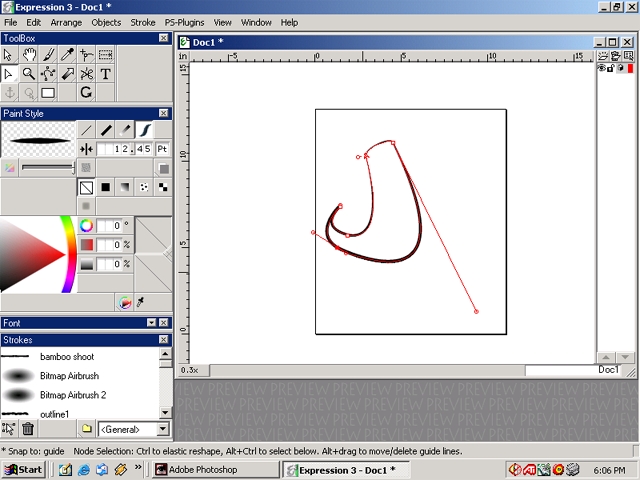Click the saturation percent value field
This screenshot has width=640, height=480.
pyautogui.click(x=109, y=244)
